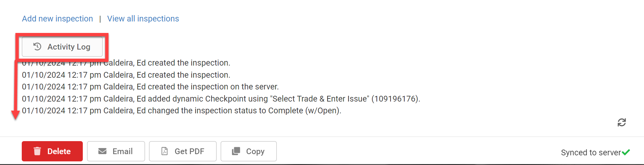The height and width of the screenshot is (165, 644).
Task: Open the Add new inspection link
Action: (57, 19)
